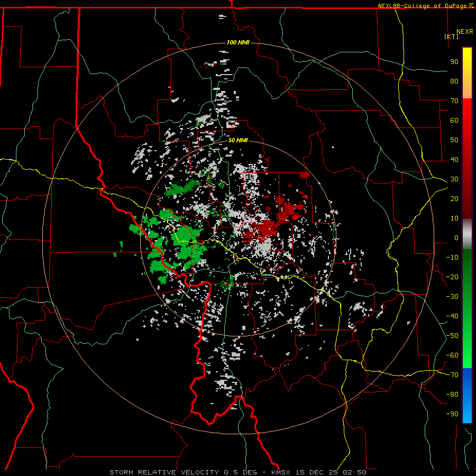Click the gray zero-velocity segment of the color bar
Screen dimensions: 476x476
tap(467, 234)
